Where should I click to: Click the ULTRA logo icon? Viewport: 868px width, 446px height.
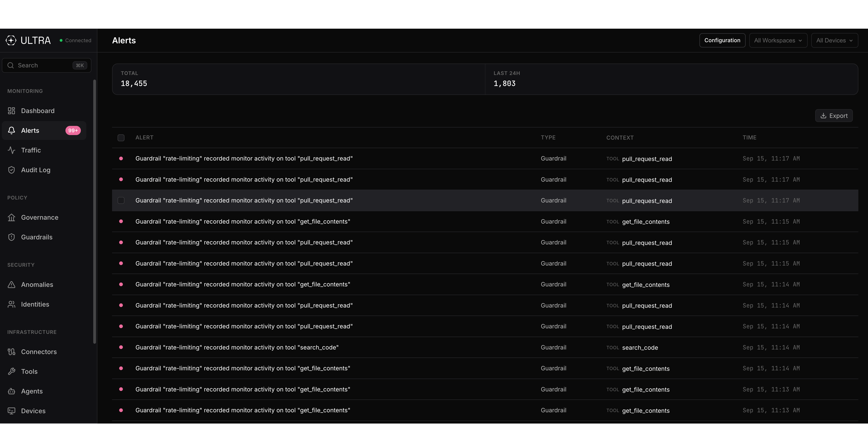coord(11,40)
